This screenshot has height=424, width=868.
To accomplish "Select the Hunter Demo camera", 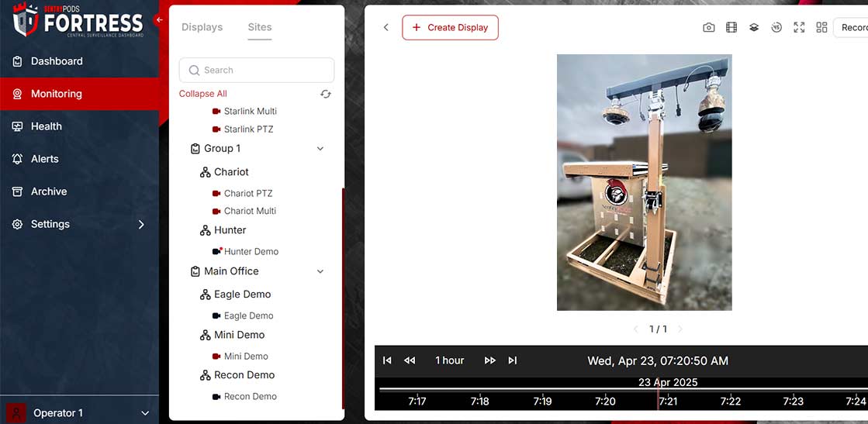I will pyautogui.click(x=245, y=251).
